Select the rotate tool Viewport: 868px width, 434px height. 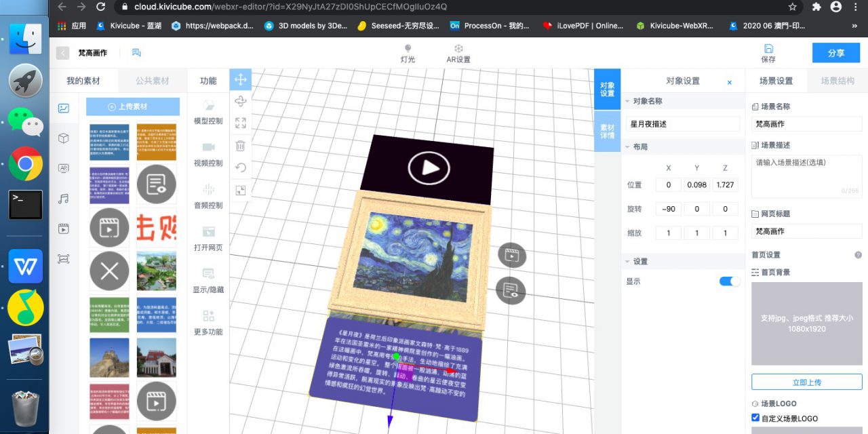(240, 102)
